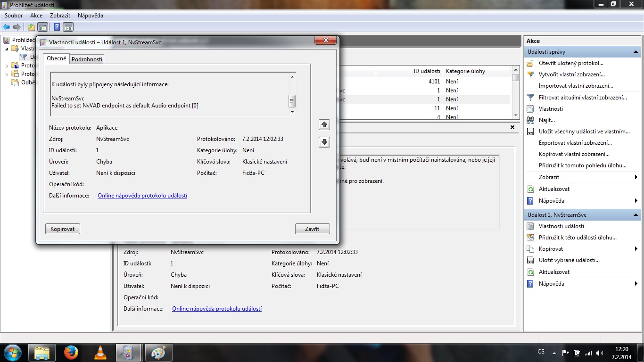Click the description scrollbar up arrow in dialog

(x=292, y=77)
